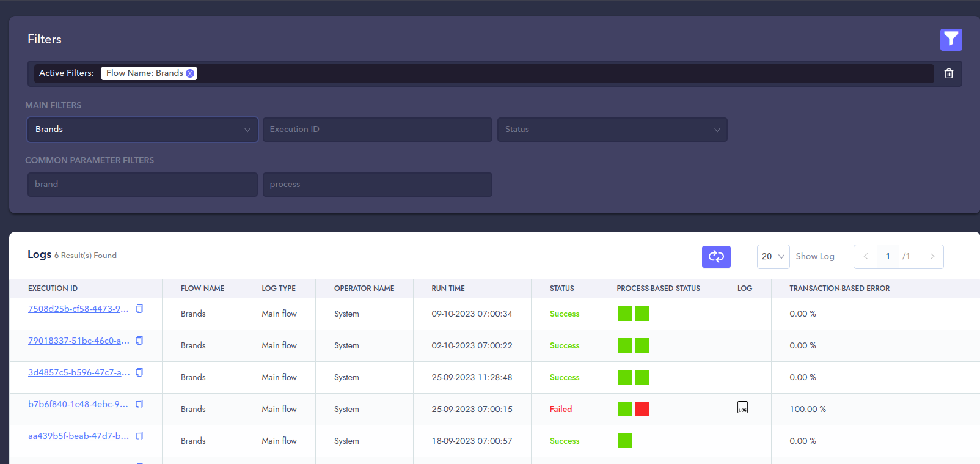
Task: Click the refresh logs icon button
Action: [716, 257]
